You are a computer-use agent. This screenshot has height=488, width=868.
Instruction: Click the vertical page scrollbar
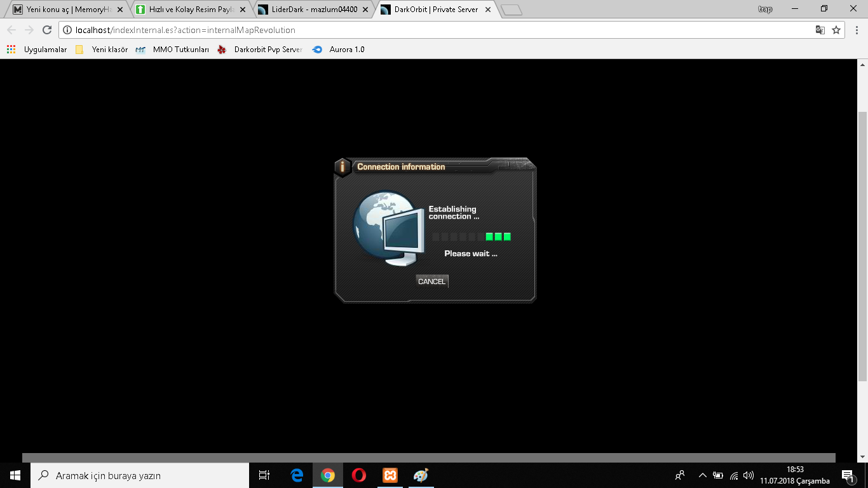coord(862,246)
